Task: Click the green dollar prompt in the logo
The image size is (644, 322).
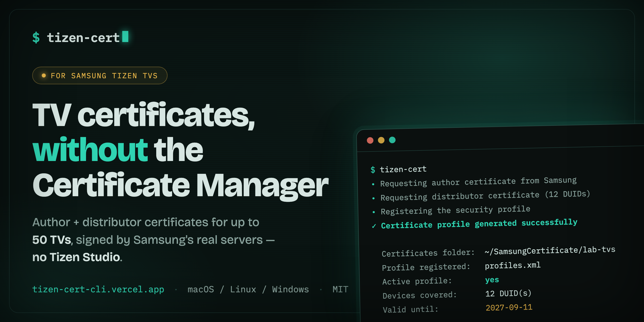Action: (36, 38)
